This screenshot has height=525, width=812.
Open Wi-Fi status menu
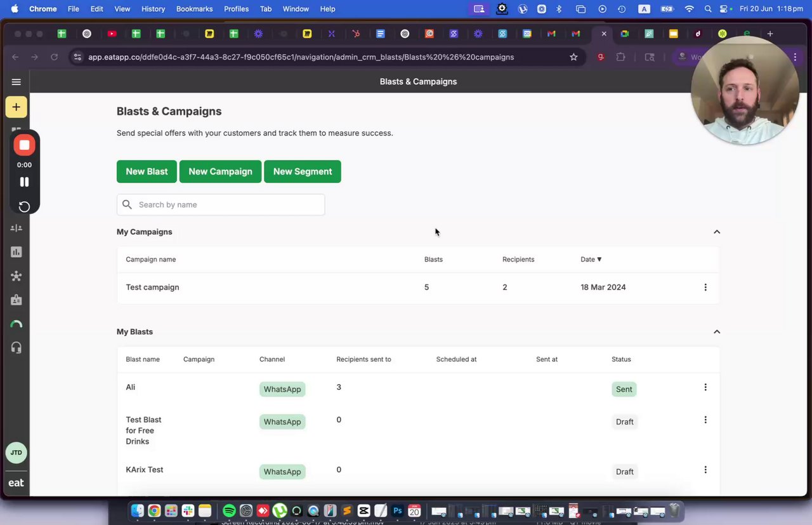point(689,9)
